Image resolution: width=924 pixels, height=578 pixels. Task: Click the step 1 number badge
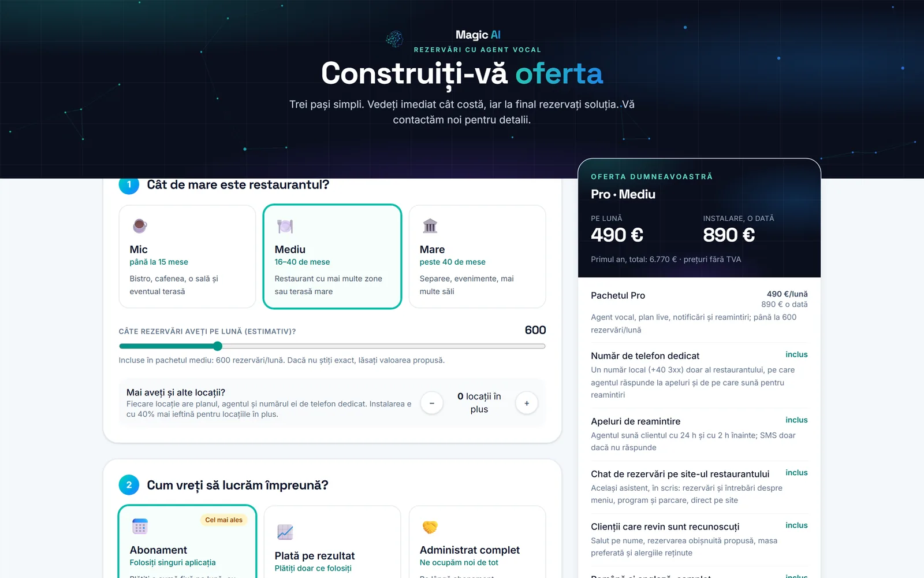[x=129, y=184]
